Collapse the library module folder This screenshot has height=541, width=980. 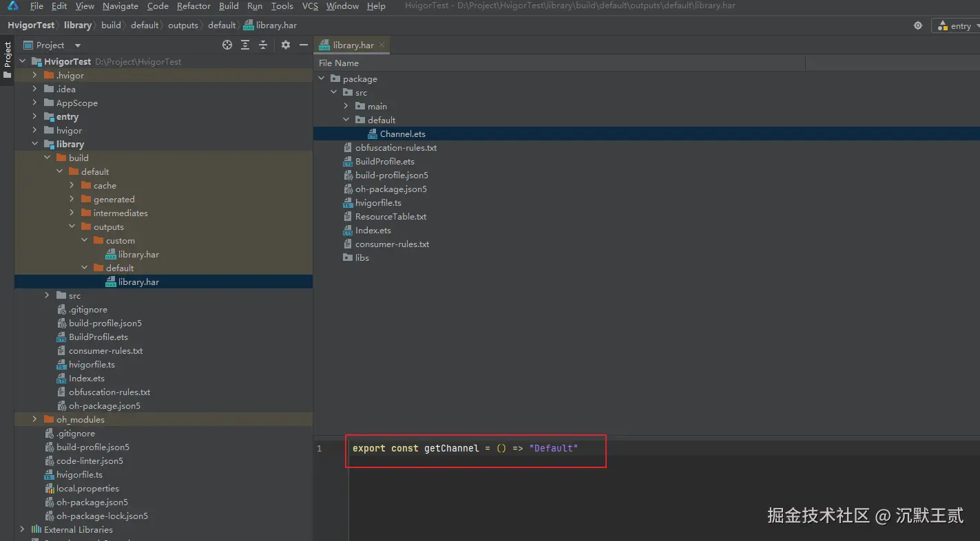pyautogui.click(x=35, y=144)
